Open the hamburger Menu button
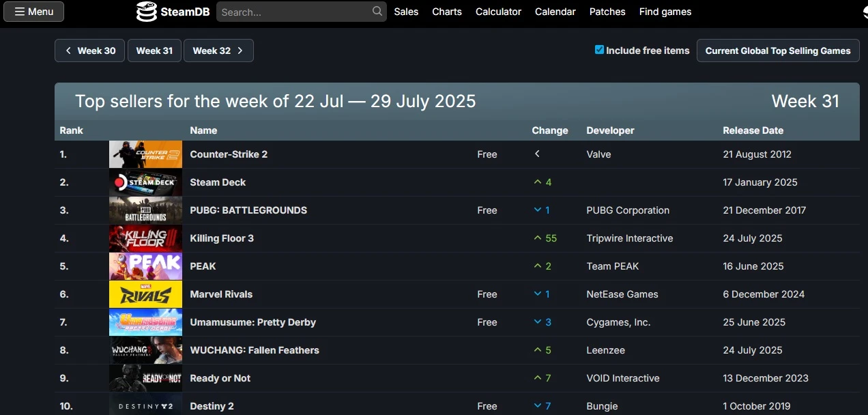The height and width of the screenshot is (415, 868). [33, 12]
